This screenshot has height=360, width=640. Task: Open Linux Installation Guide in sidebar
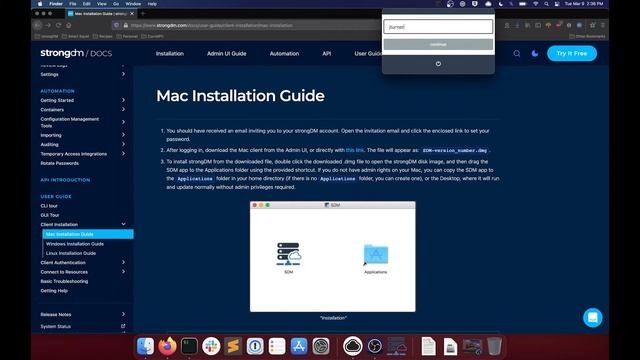[x=71, y=253]
